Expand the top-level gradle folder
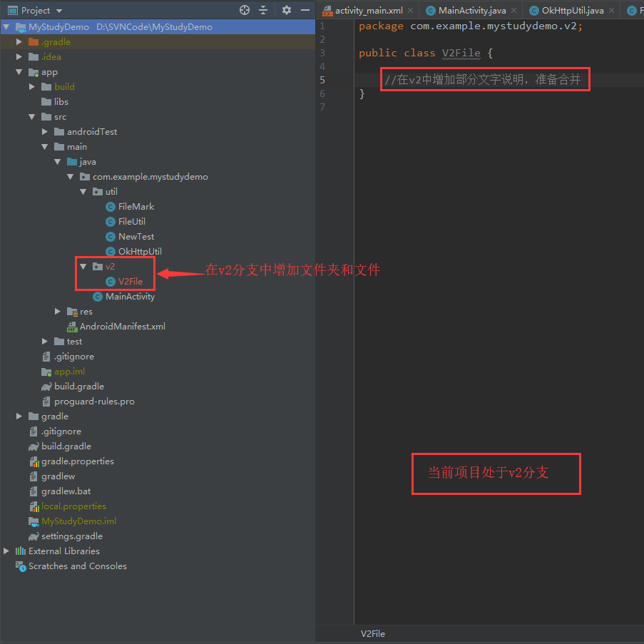 [19, 416]
